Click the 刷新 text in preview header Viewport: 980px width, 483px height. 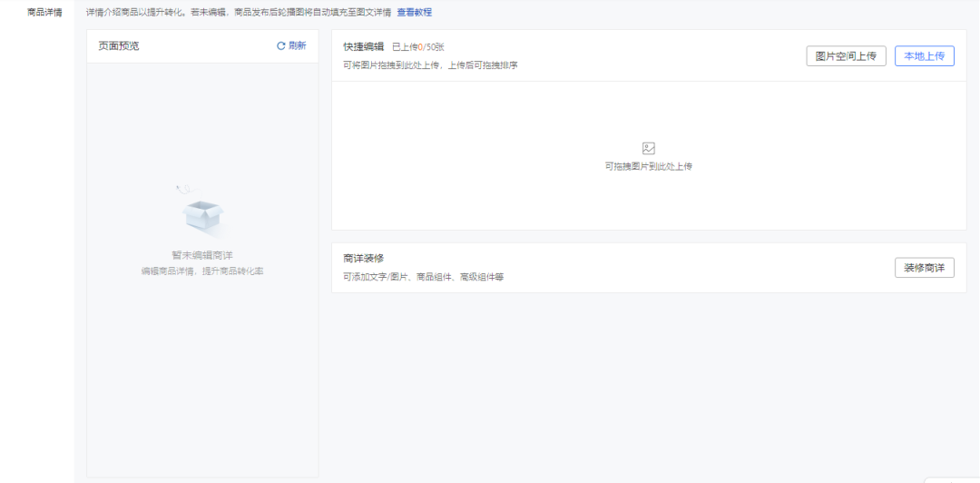pos(298,45)
